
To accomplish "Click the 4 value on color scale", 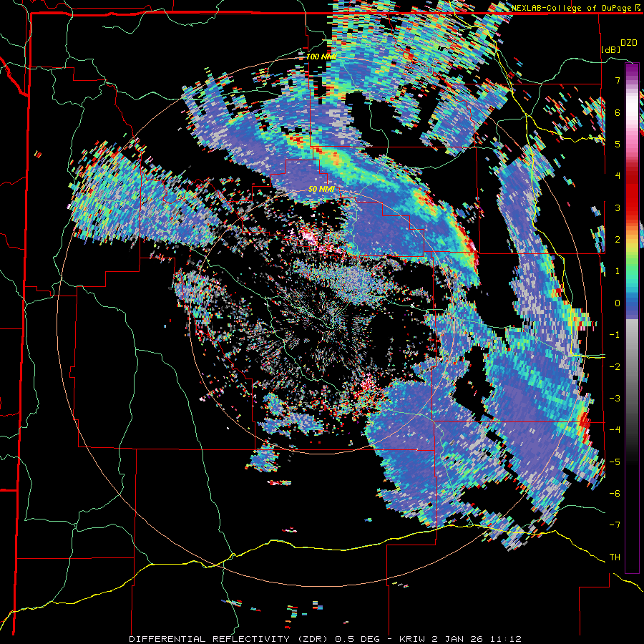I will [618, 176].
